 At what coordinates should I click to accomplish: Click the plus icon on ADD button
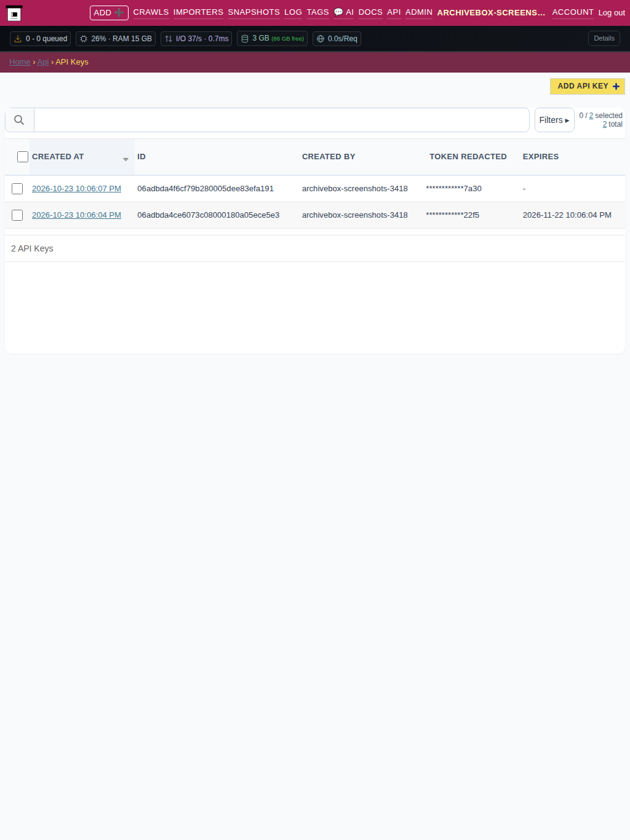[119, 12]
